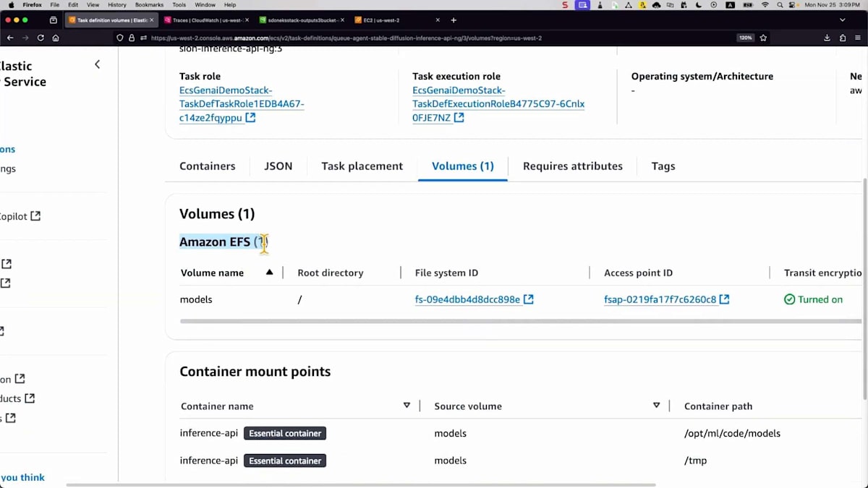Switch to the JSON tab
The width and height of the screenshot is (868, 488).
tap(278, 166)
